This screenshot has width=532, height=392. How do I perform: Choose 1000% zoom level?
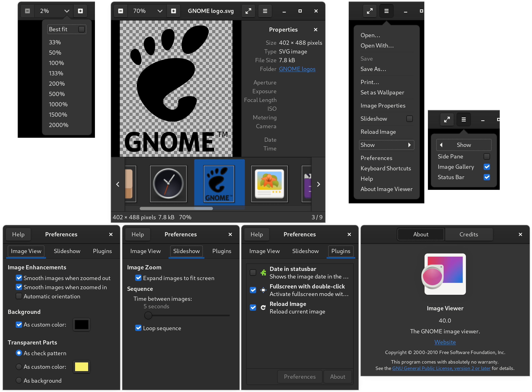[58, 104]
